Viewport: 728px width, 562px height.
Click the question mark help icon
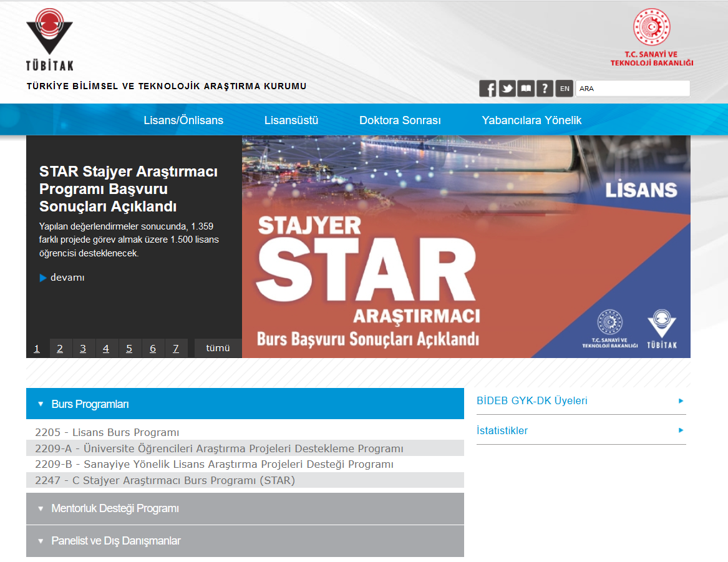(545, 89)
